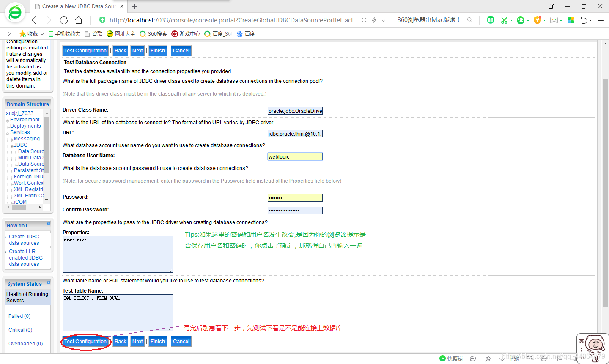Open the 百度 paw bookmark
The image size is (609, 364).
[246, 33]
